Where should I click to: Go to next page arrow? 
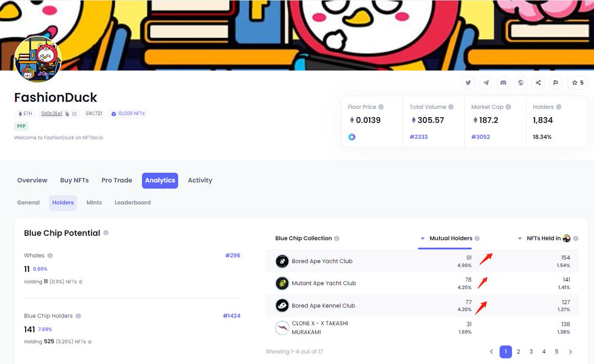pyautogui.click(x=570, y=352)
